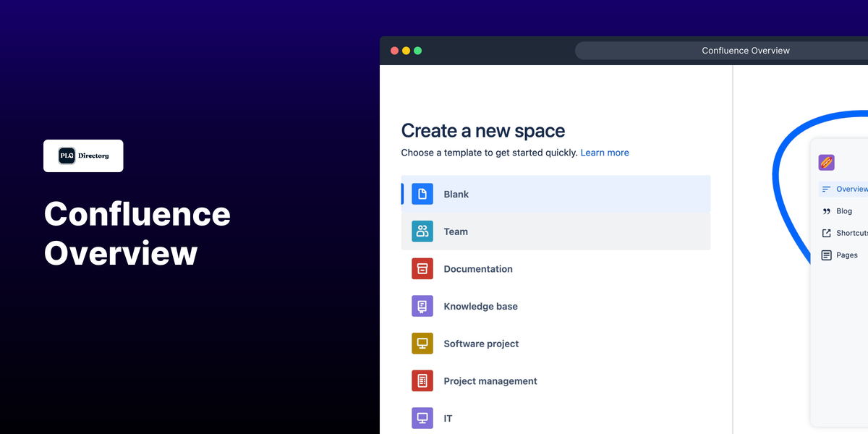Select the highlighted Blank template row

point(556,194)
